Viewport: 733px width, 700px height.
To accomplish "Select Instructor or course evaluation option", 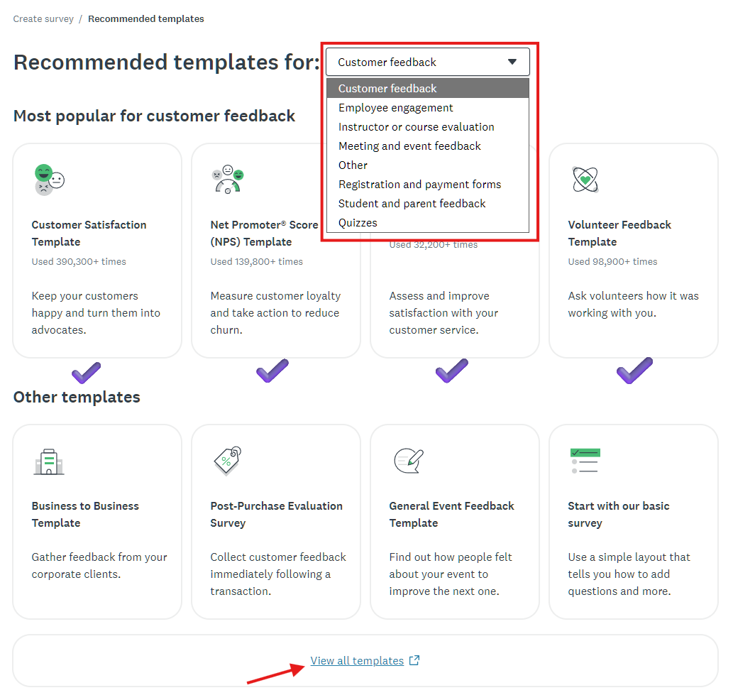I will 416,127.
